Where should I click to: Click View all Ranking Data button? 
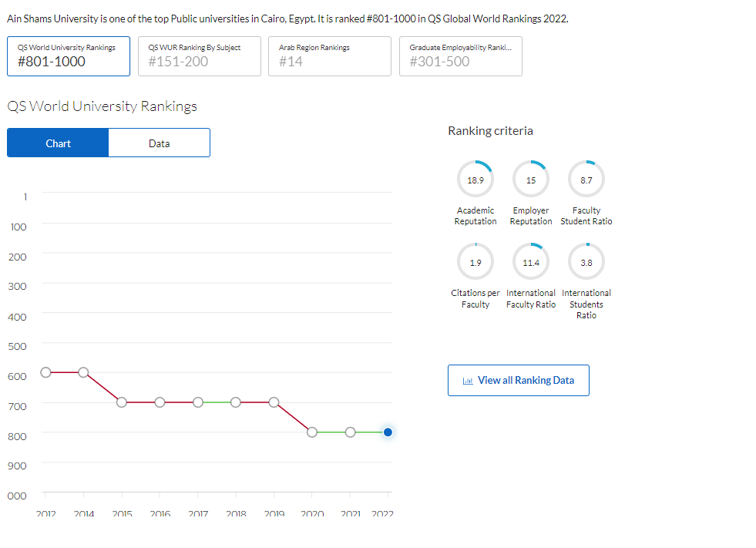click(x=519, y=381)
